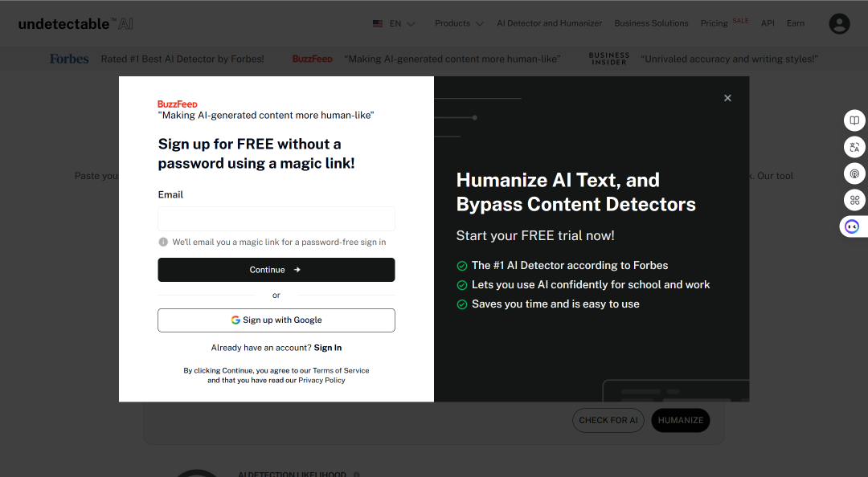Open the Privacy Policy link
The image size is (868, 477).
(x=321, y=380)
